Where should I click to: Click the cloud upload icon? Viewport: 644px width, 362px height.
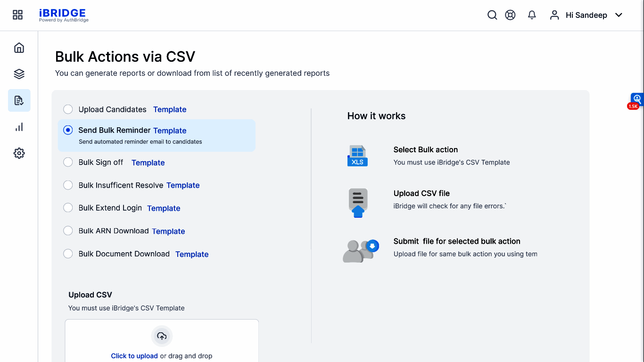pyautogui.click(x=162, y=336)
